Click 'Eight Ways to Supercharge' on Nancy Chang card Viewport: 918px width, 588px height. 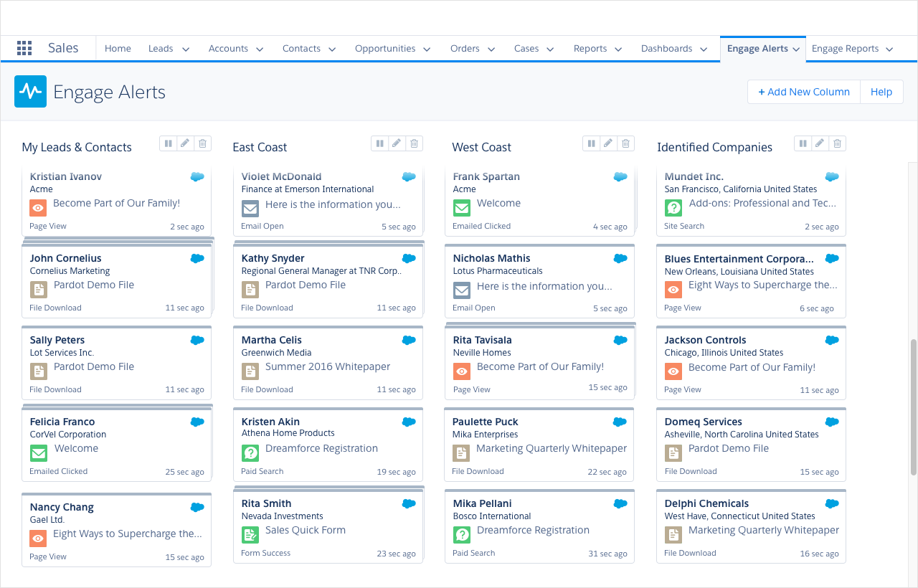click(x=128, y=534)
